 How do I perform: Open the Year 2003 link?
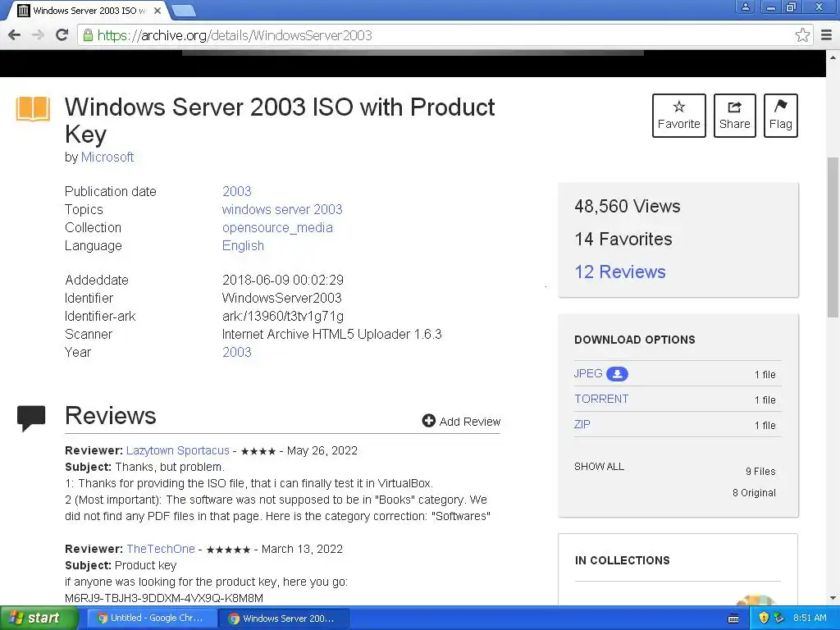click(237, 352)
